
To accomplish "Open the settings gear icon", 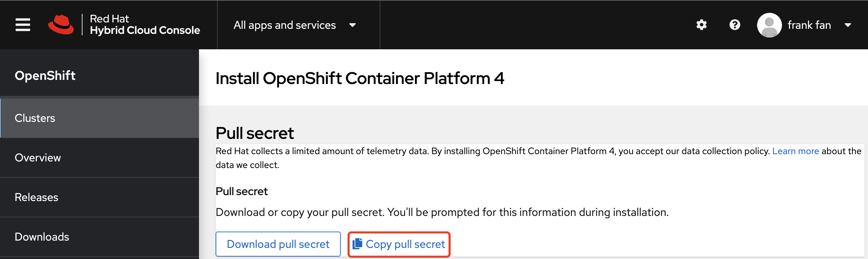I will pos(702,25).
